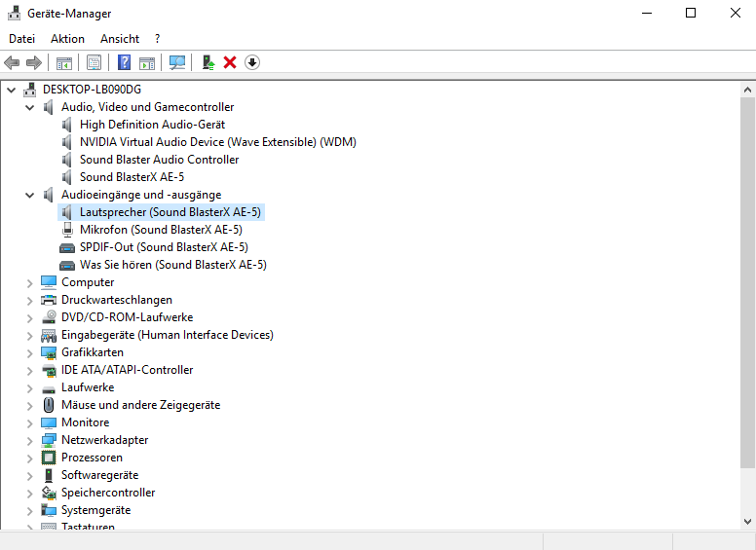Expand the Softwaregeräte category
The width and height of the screenshot is (756, 550).
click(30, 476)
